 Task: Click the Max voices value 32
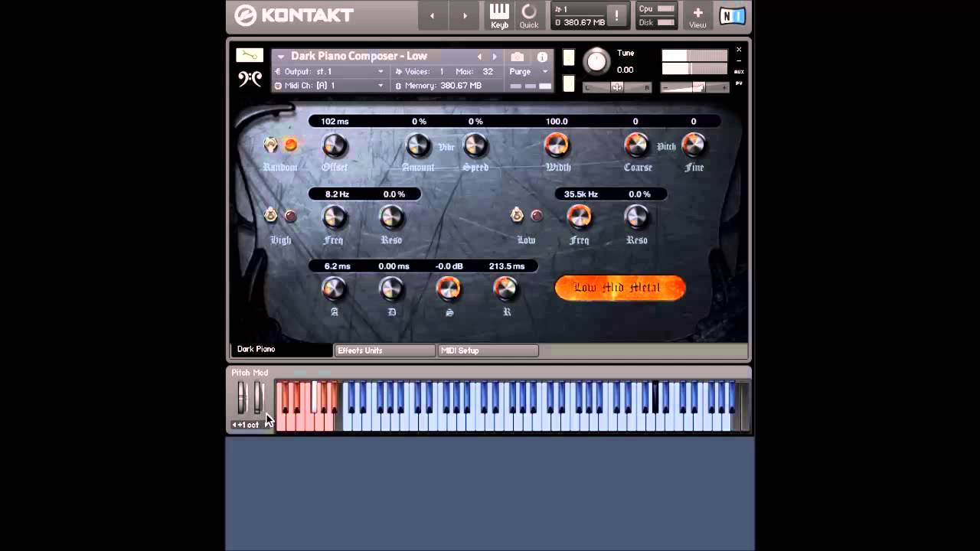pyautogui.click(x=488, y=71)
